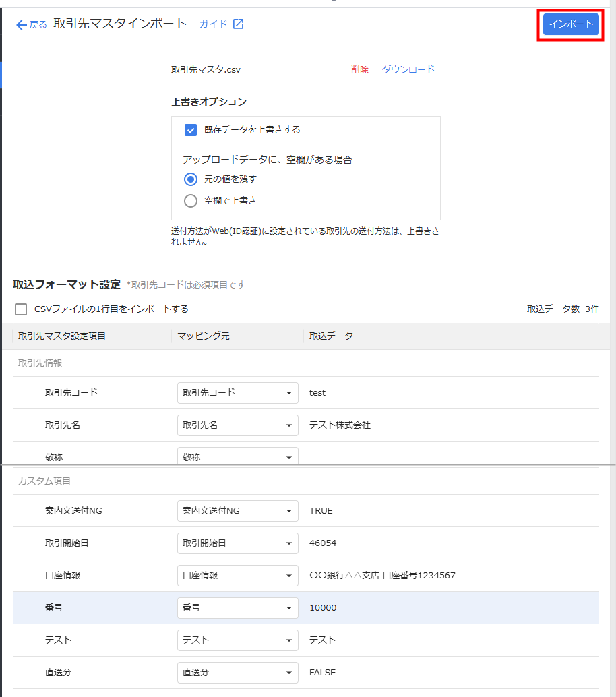Click the 取引先マスタ.csv file name

[x=206, y=69]
